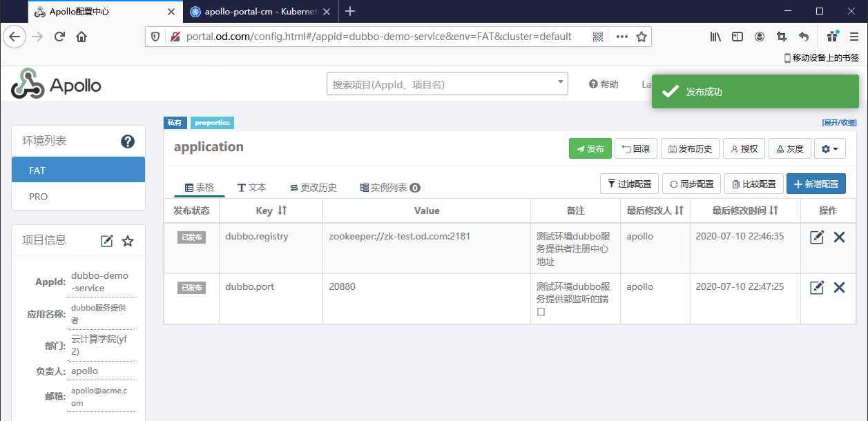The width and height of the screenshot is (868, 421).
Task: Close the Apollo配置中心 tab
Action: click(x=171, y=12)
